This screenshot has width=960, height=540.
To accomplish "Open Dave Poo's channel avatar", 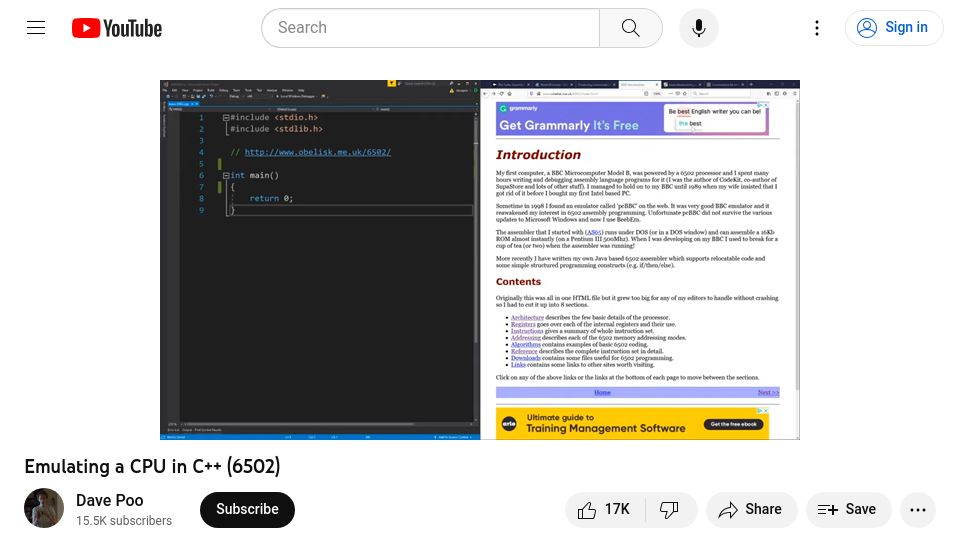I will pyautogui.click(x=44, y=508).
